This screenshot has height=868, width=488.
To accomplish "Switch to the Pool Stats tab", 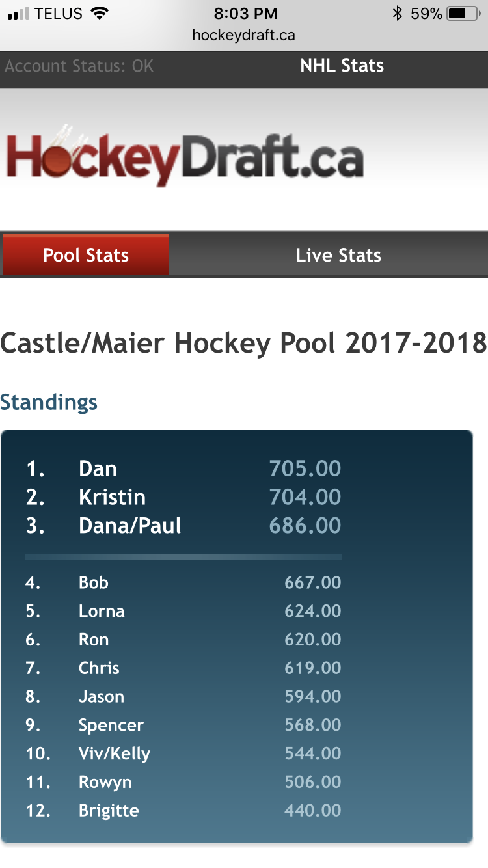I will click(x=86, y=255).
